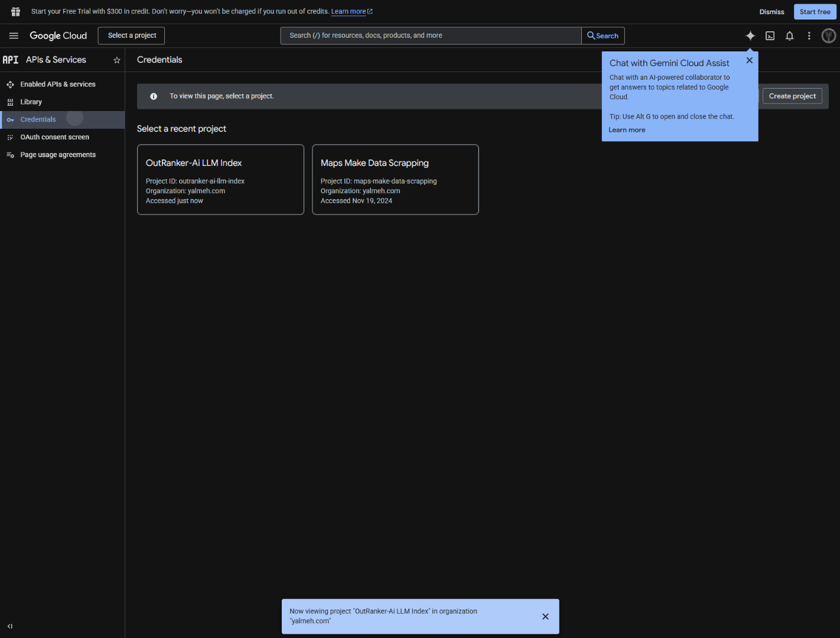Viewport: 840px width, 638px height.
Task: Open the three-dot settings and utilities menu
Action: [809, 36]
